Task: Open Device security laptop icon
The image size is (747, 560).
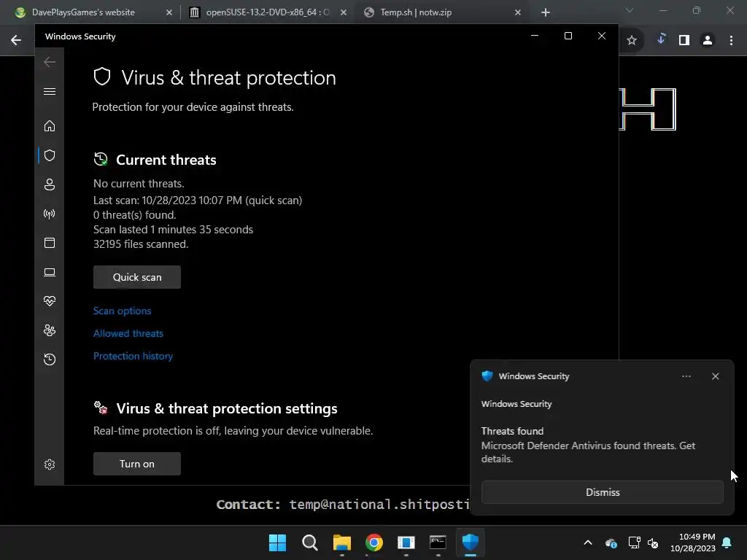Action: 50,272
